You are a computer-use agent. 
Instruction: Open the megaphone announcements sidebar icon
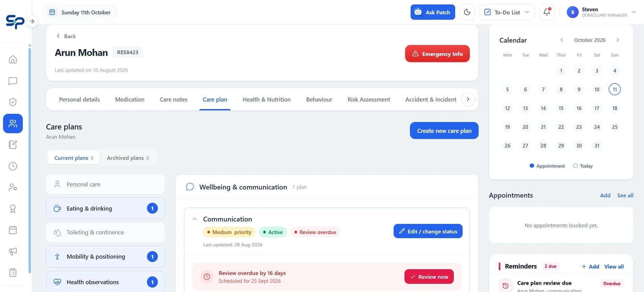pyautogui.click(x=13, y=251)
